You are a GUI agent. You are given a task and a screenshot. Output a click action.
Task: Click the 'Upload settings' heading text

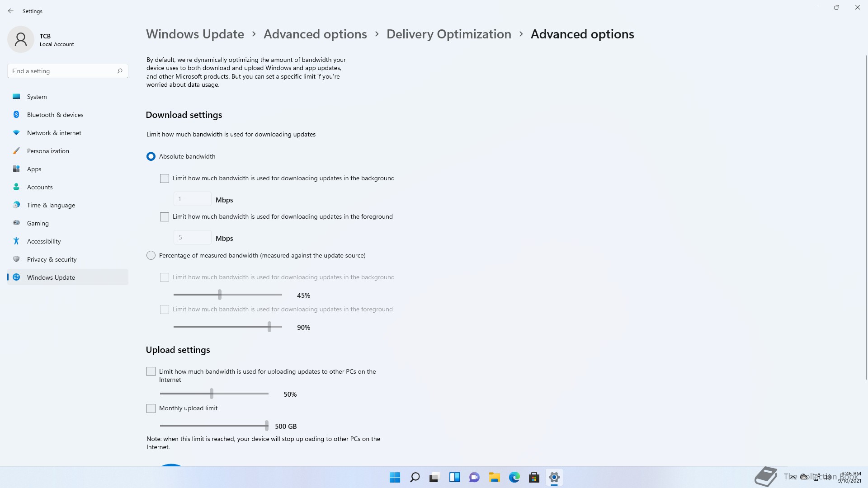coord(178,350)
